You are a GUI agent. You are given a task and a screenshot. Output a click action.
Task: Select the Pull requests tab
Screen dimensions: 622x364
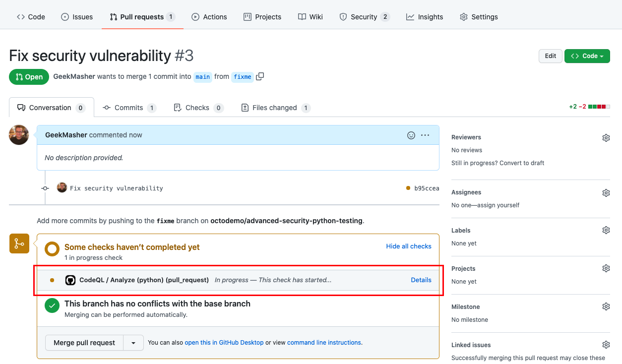pos(142,17)
